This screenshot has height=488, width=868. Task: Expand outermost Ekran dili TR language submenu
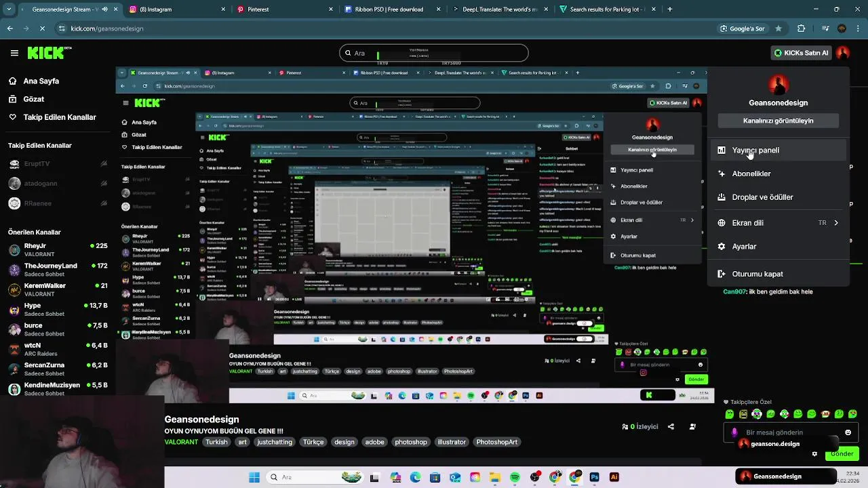[778, 223]
